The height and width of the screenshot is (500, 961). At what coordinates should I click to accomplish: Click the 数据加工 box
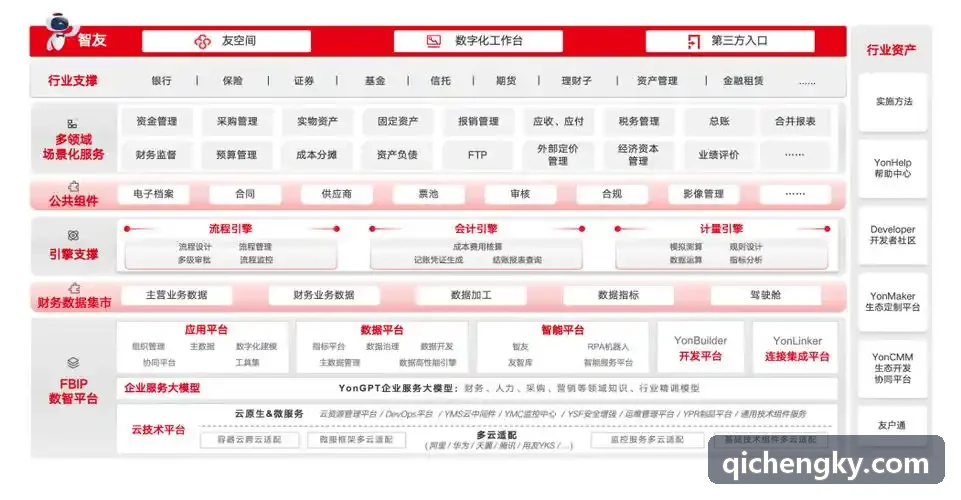pos(471,295)
